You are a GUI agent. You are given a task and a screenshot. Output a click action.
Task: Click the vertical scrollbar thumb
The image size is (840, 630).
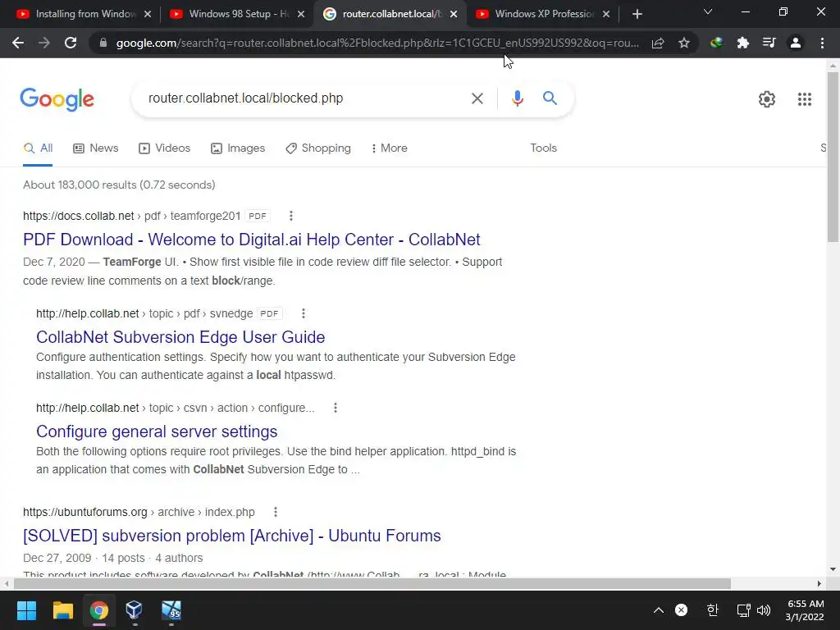[833, 157]
